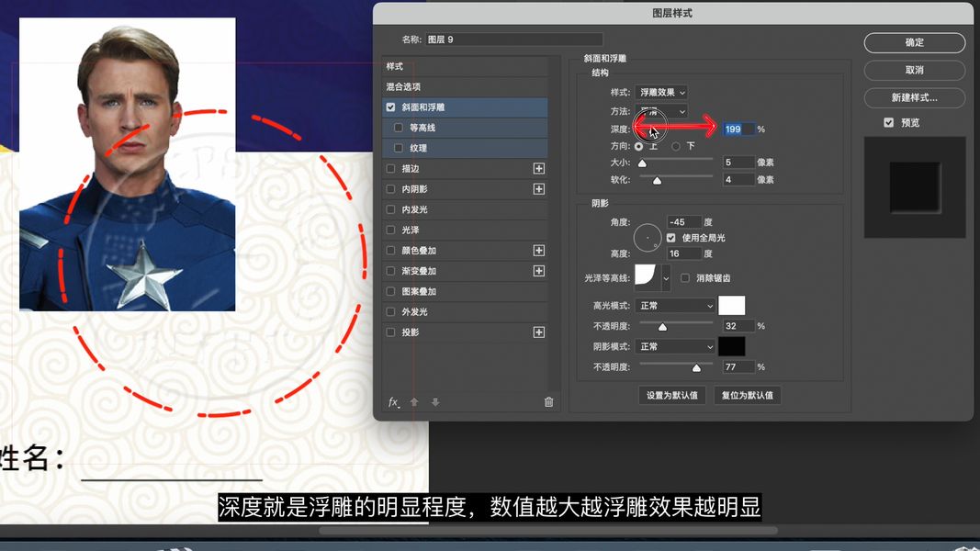Select the 内发光 row label
Screen dimensions: 980x551
click(414, 209)
